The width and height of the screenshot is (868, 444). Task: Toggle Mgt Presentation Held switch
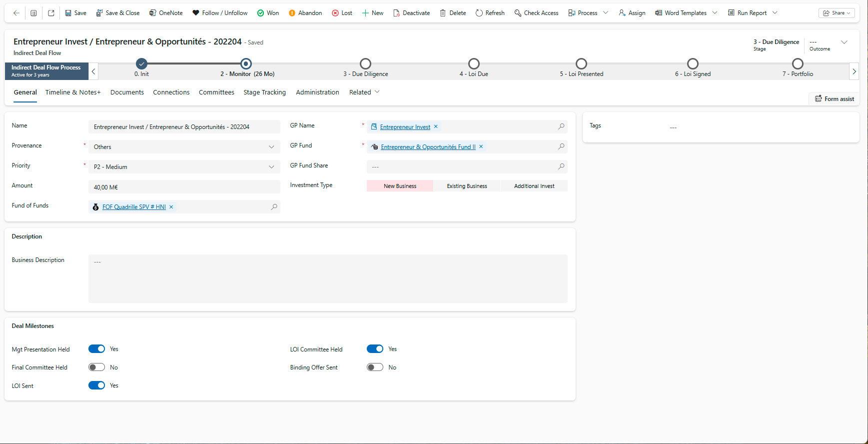[x=96, y=349]
